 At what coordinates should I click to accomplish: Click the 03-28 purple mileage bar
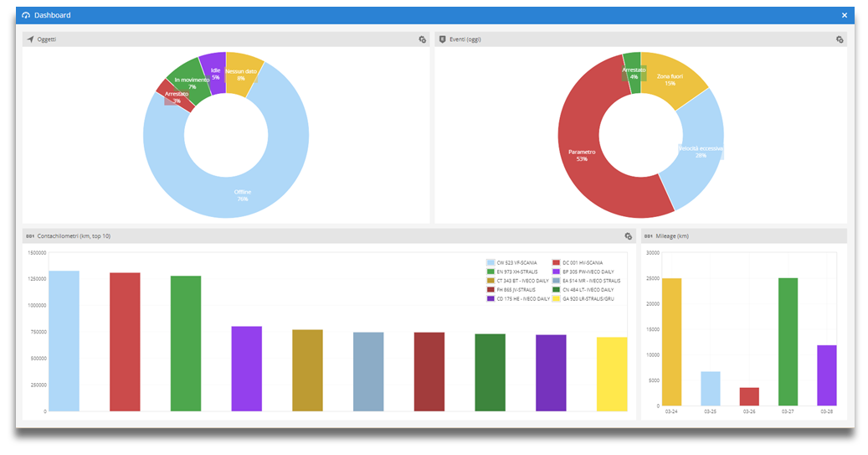pos(827,375)
